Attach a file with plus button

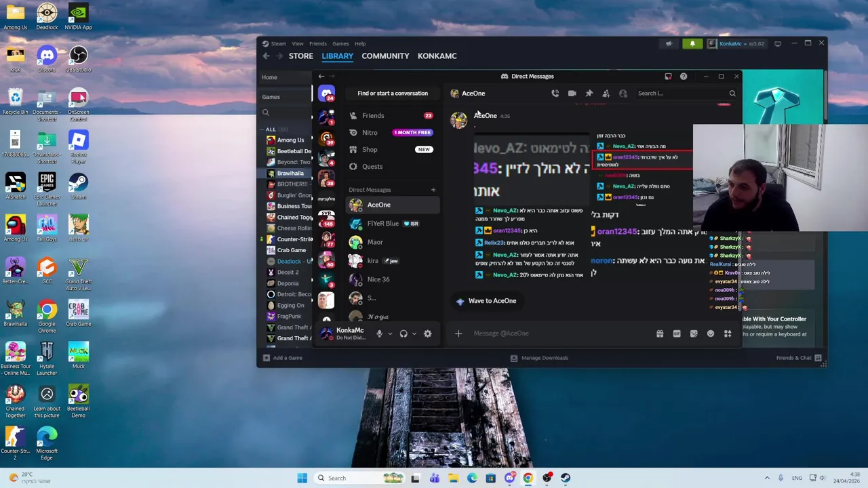click(x=458, y=333)
